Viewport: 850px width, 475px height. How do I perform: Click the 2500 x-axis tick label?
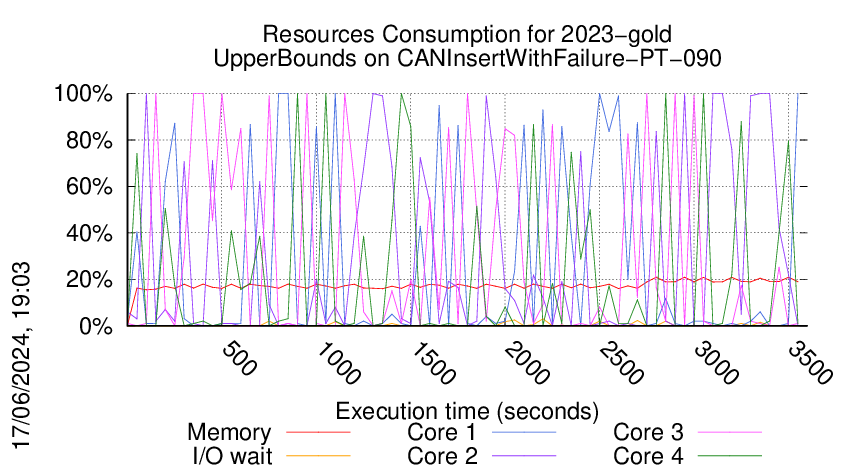(621, 363)
